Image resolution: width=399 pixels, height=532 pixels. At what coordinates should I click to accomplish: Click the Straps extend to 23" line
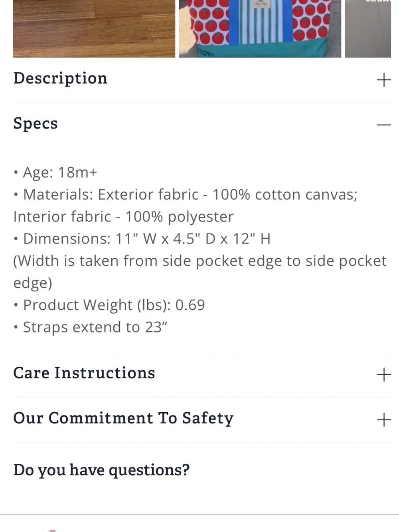[91, 327]
